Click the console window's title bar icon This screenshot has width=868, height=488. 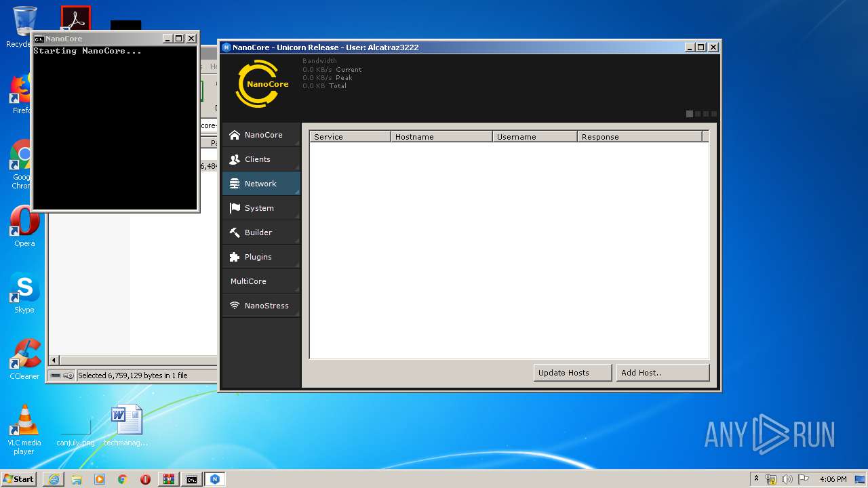pyautogui.click(x=39, y=39)
